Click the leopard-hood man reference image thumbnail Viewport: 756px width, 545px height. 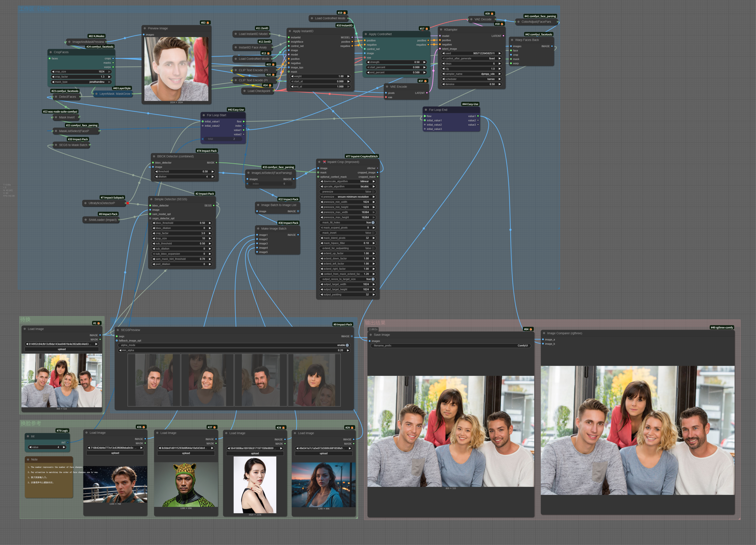coord(186,485)
